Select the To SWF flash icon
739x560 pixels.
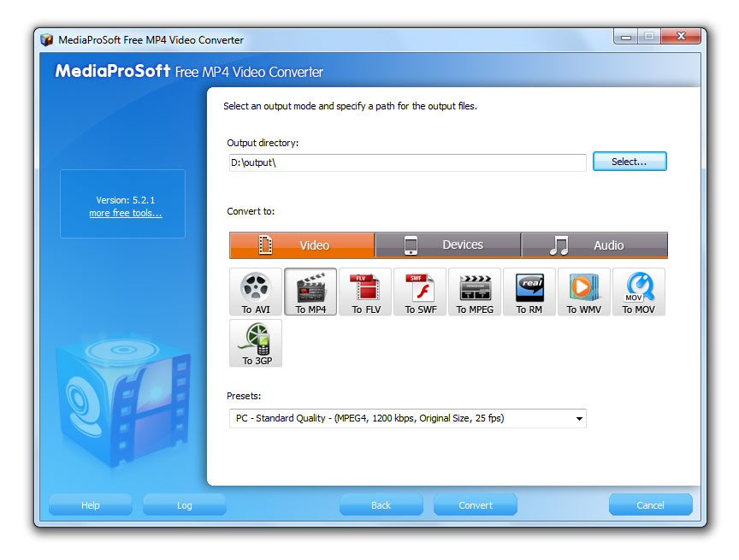pyautogui.click(x=420, y=292)
